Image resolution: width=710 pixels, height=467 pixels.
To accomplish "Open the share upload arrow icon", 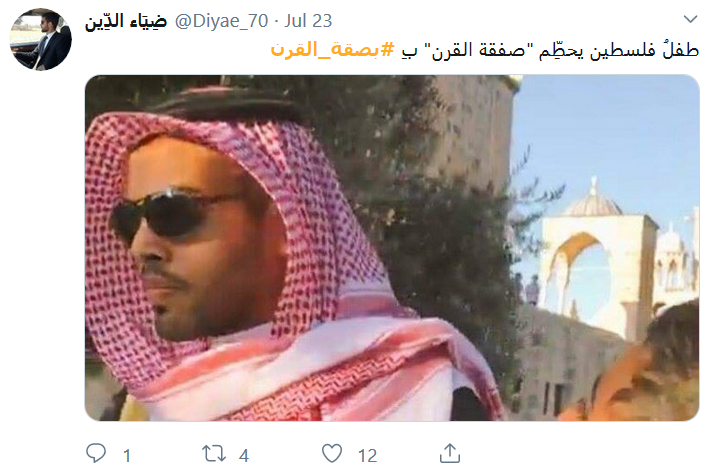I will pos(450,453).
